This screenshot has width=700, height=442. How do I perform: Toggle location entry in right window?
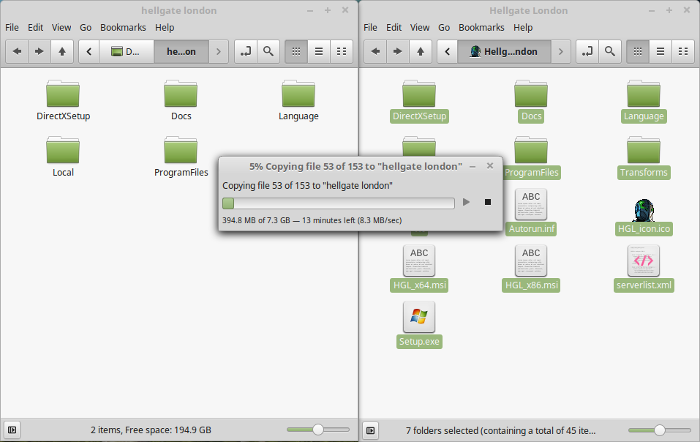coord(587,51)
